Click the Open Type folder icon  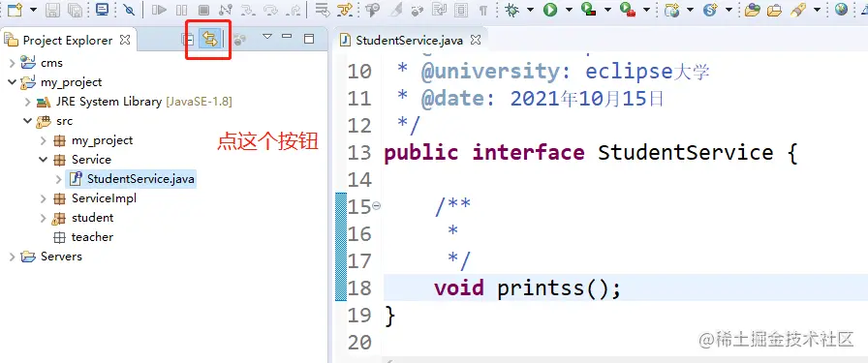753,10
